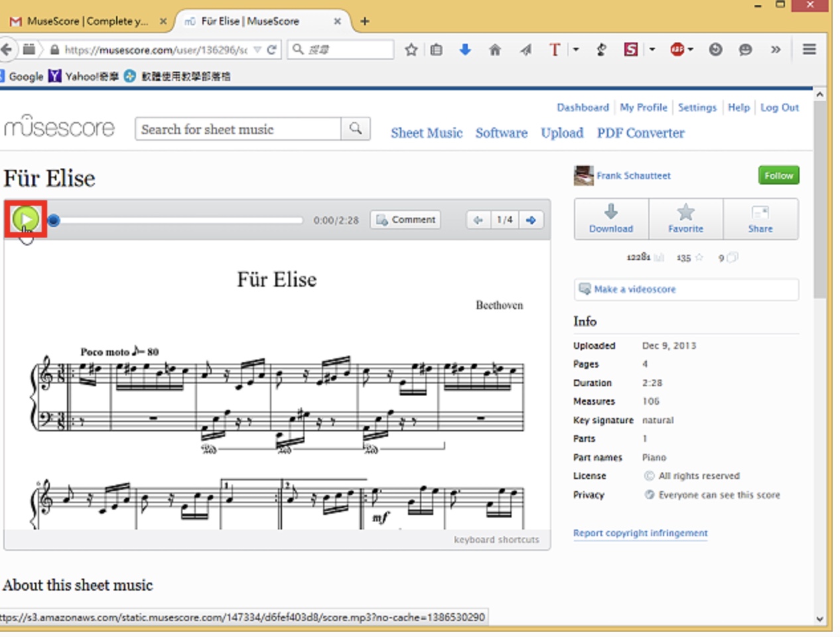Open the Software menu item
The width and height of the screenshot is (840, 637).
(x=502, y=133)
